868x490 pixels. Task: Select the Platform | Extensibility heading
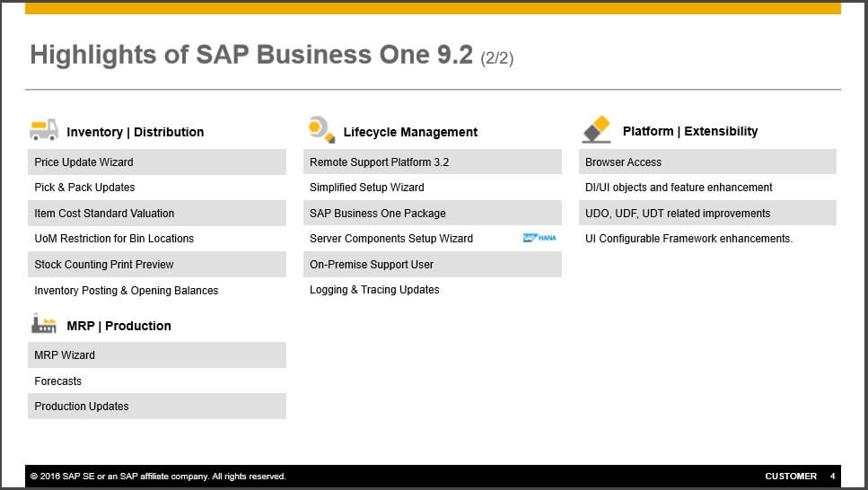pyautogui.click(x=689, y=131)
